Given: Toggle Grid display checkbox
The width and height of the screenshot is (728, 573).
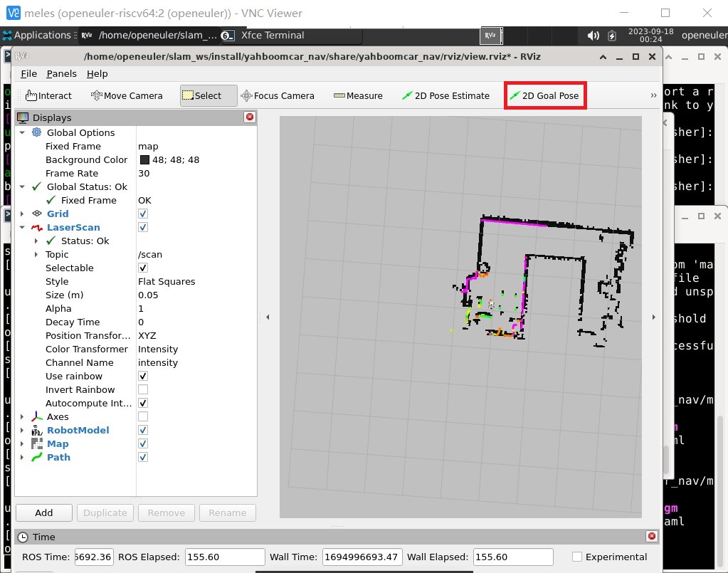Looking at the screenshot, I should coord(143,214).
